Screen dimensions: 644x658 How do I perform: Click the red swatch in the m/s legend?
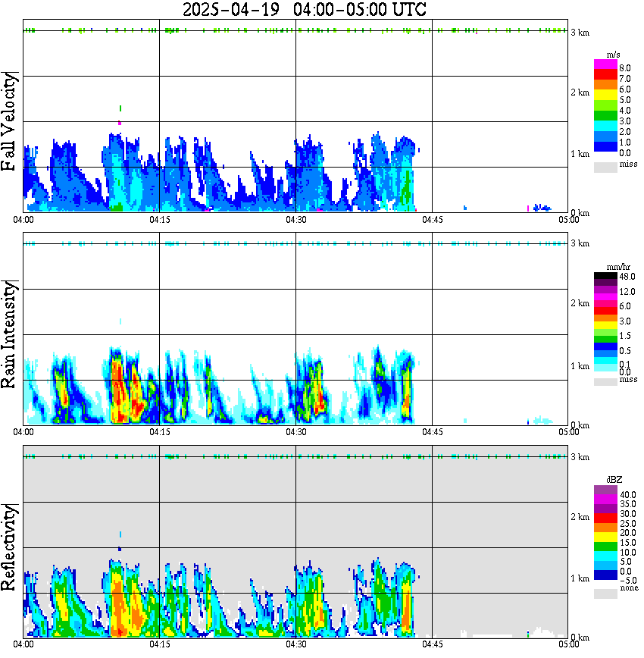605,75
